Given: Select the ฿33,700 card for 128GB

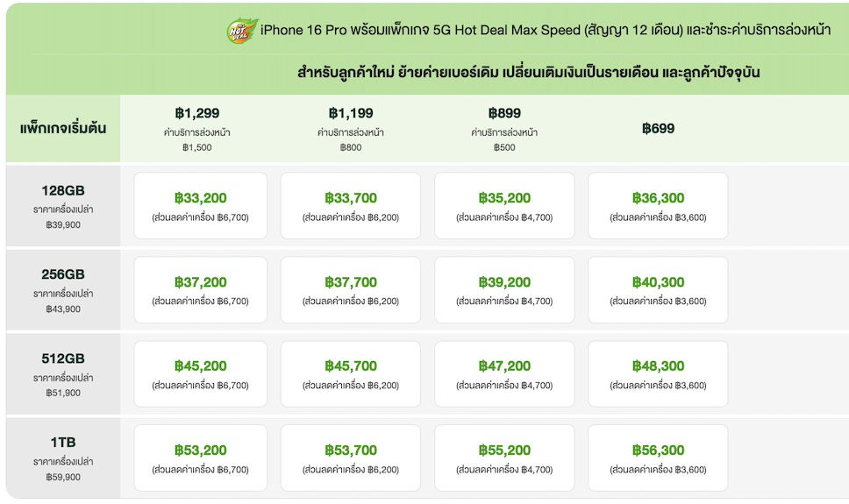Looking at the screenshot, I should 351,206.
